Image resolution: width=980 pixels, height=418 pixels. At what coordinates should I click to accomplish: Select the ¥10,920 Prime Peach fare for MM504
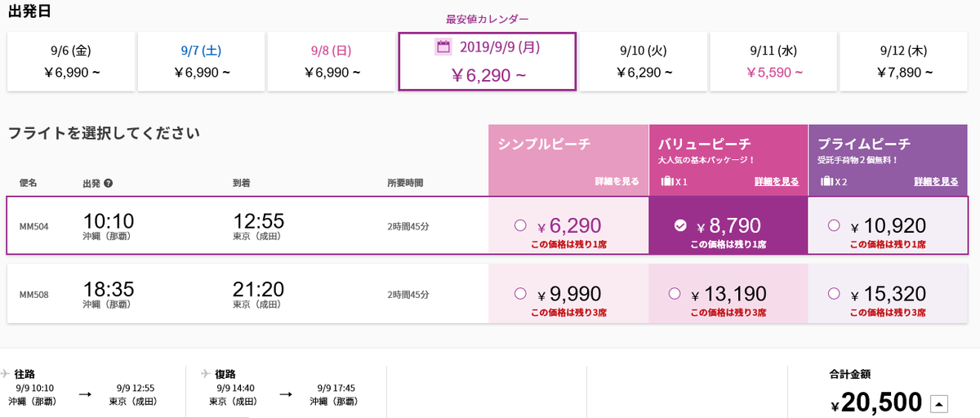tap(833, 225)
